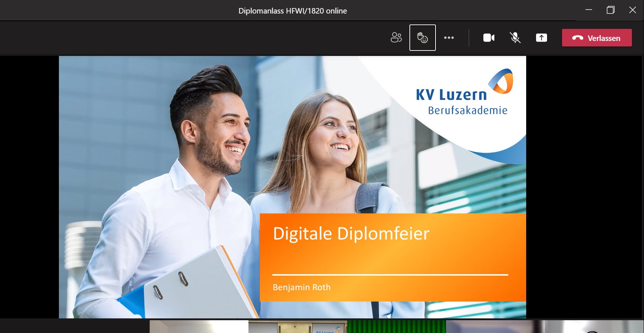Close the meeting window
Screen dimensions: 644x333
tap(633, 10)
